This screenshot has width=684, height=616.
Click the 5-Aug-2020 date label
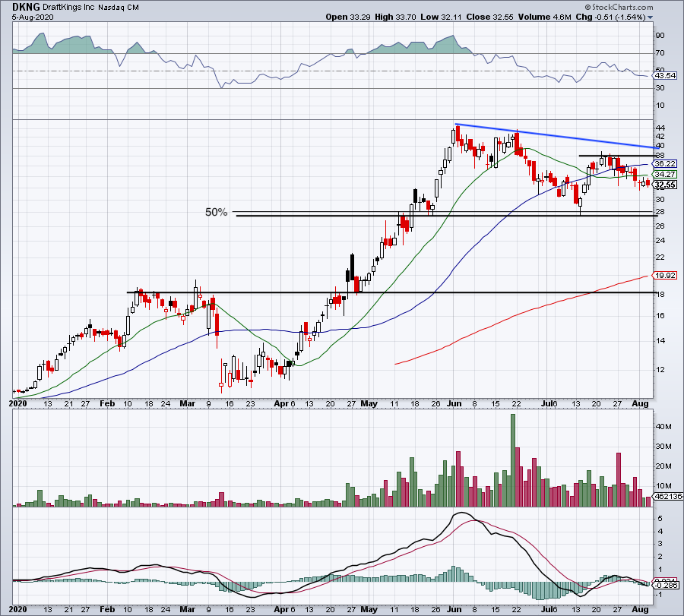[33, 17]
